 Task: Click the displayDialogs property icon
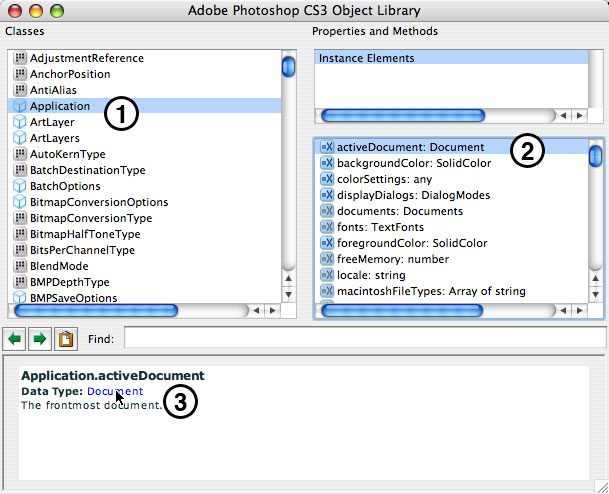click(327, 195)
